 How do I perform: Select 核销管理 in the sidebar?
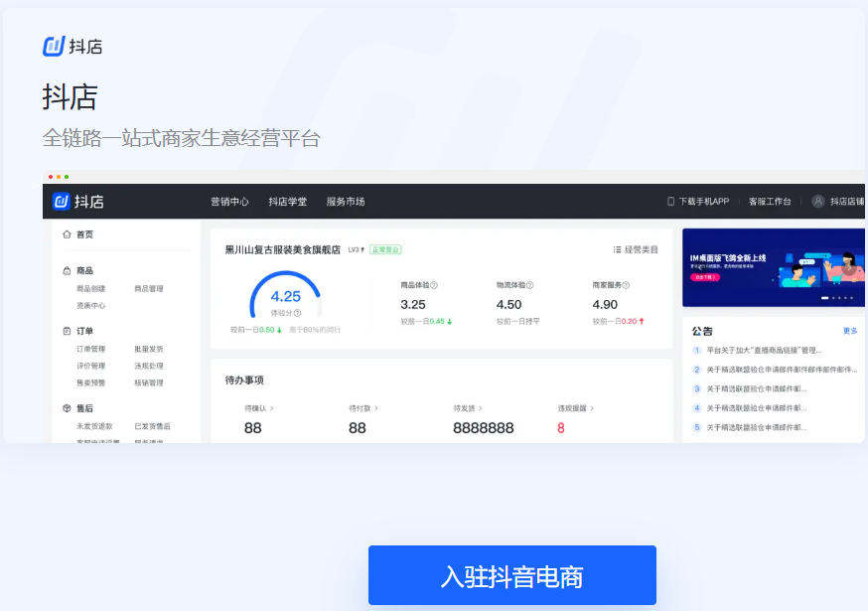[149, 382]
